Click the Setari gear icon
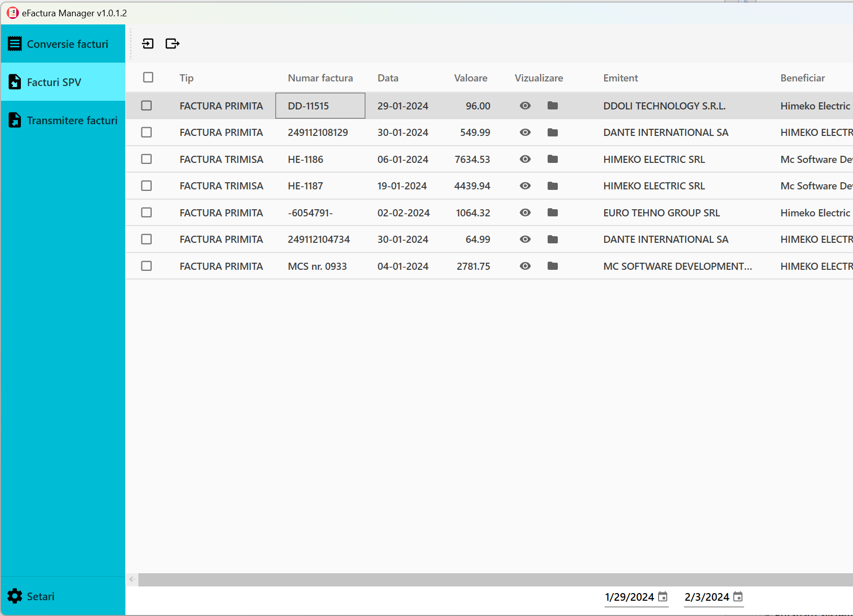The width and height of the screenshot is (853, 616). click(14, 596)
